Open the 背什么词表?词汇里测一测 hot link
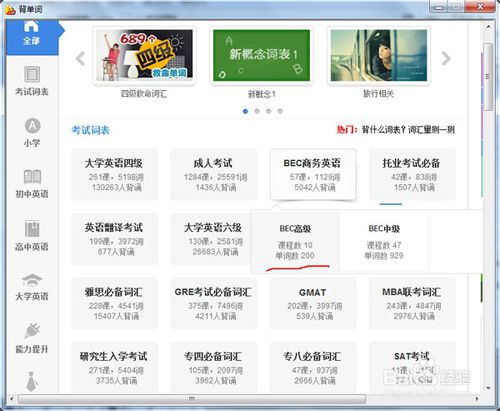The height and width of the screenshot is (411, 500). pyautogui.click(x=408, y=130)
